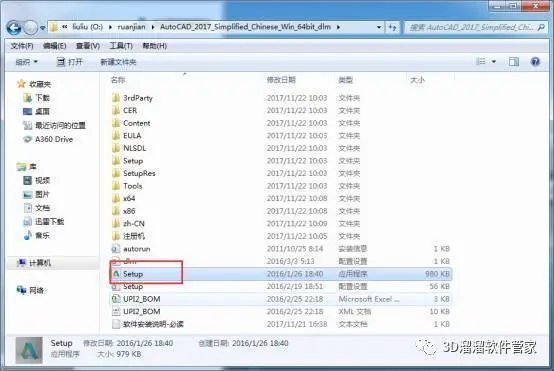Click the address bar refresh button
Screen dimensions: 554x371
pos(393,27)
